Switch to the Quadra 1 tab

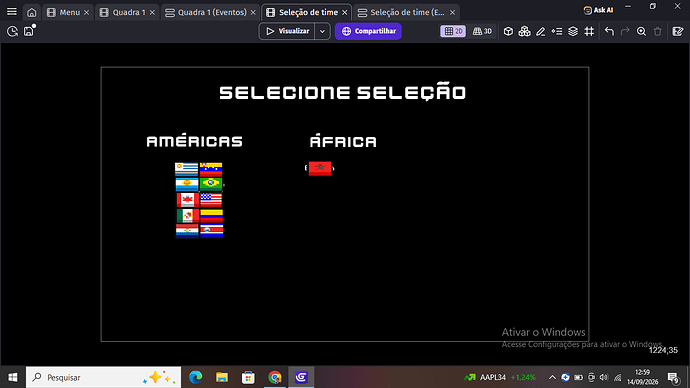coord(123,12)
